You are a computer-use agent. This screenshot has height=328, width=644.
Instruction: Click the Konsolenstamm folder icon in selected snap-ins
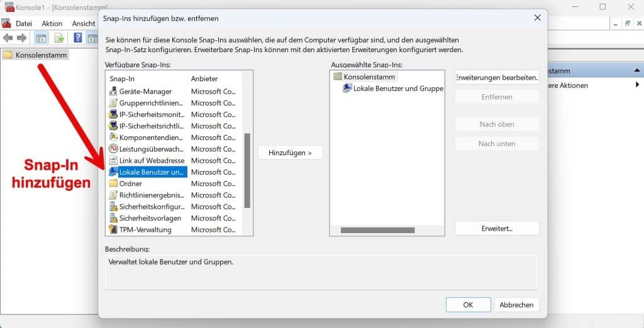[338, 77]
